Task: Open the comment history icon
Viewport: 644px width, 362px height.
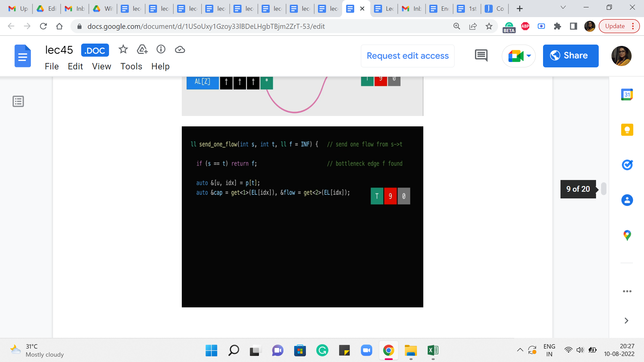Action: [481, 56]
